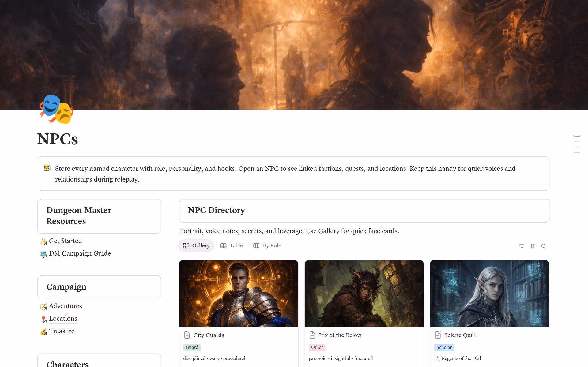The width and height of the screenshot is (588, 367).
Task: Click the page icon beside City Guards
Action: point(187,335)
